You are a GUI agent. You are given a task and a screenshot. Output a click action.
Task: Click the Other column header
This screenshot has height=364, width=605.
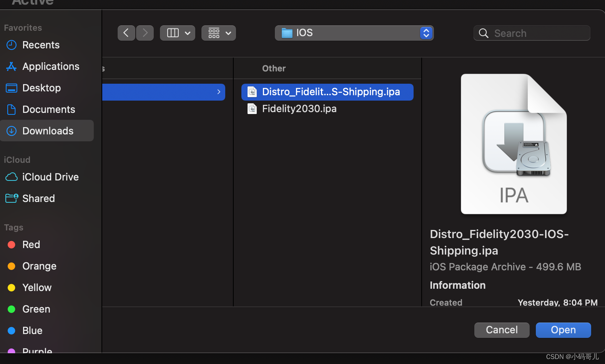click(274, 68)
